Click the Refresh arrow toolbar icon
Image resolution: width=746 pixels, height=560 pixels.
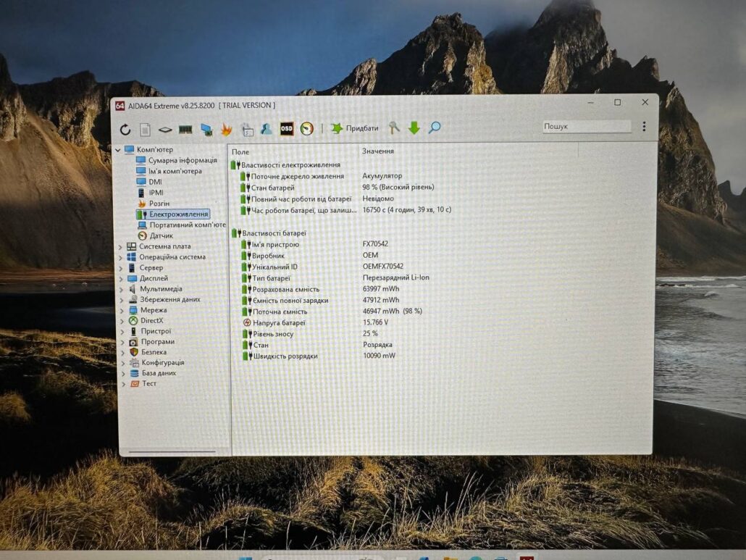click(125, 130)
